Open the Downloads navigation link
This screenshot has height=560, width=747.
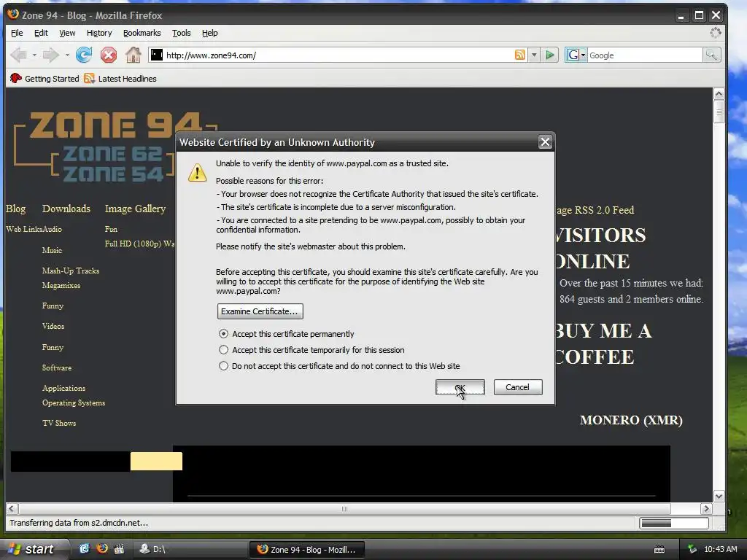click(66, 209)
